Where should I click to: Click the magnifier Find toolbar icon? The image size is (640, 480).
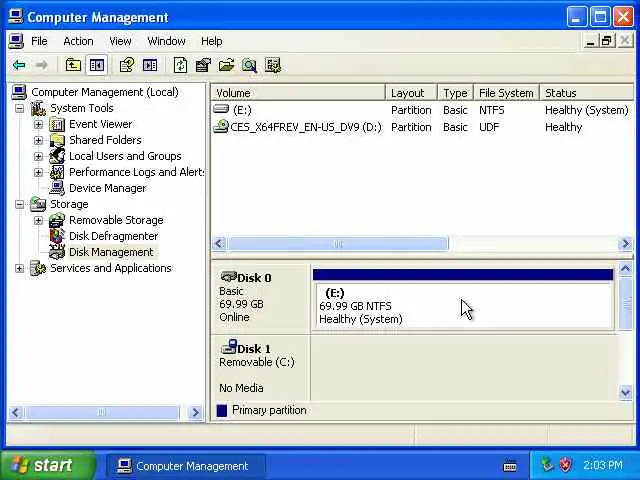pos(249,65)
